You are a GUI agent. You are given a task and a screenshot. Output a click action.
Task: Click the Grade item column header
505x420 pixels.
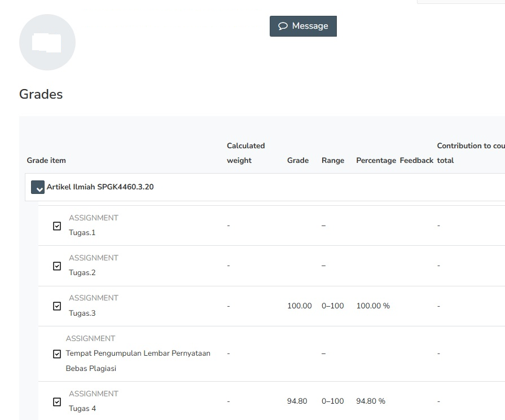[x=46, y=160]
